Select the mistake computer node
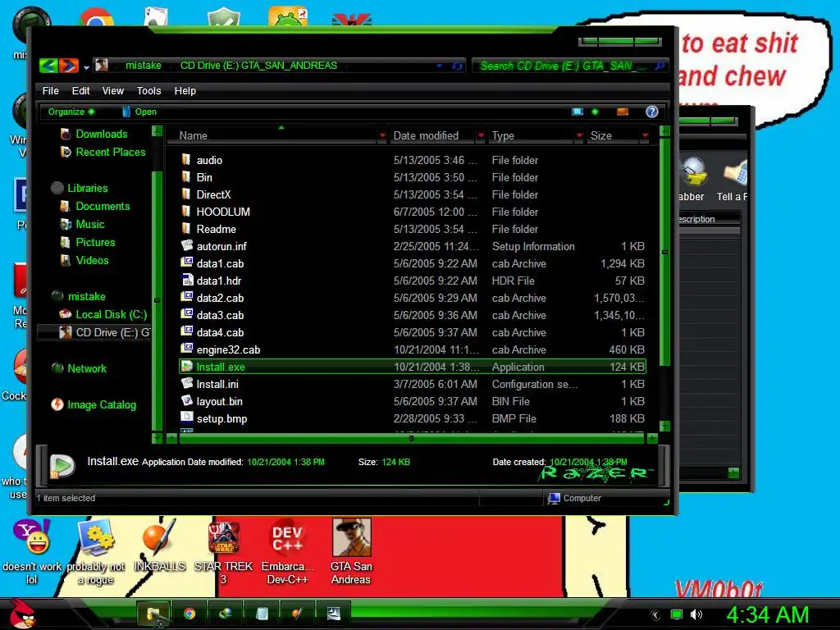840x630 pixels. point(85,296)
